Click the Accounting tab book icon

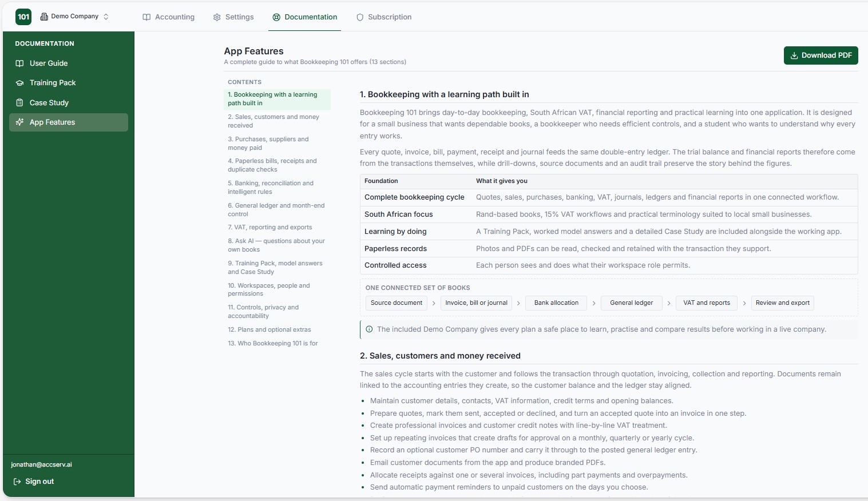coord(146,17)
